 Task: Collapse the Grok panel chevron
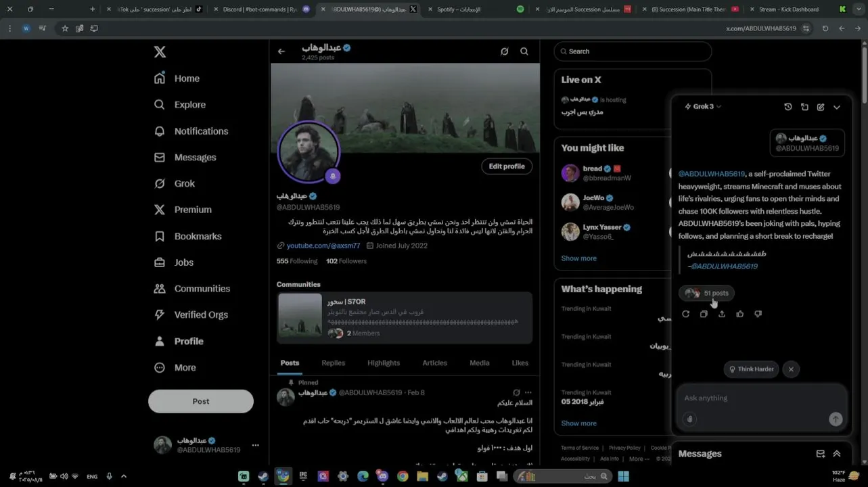coord(837,107)
